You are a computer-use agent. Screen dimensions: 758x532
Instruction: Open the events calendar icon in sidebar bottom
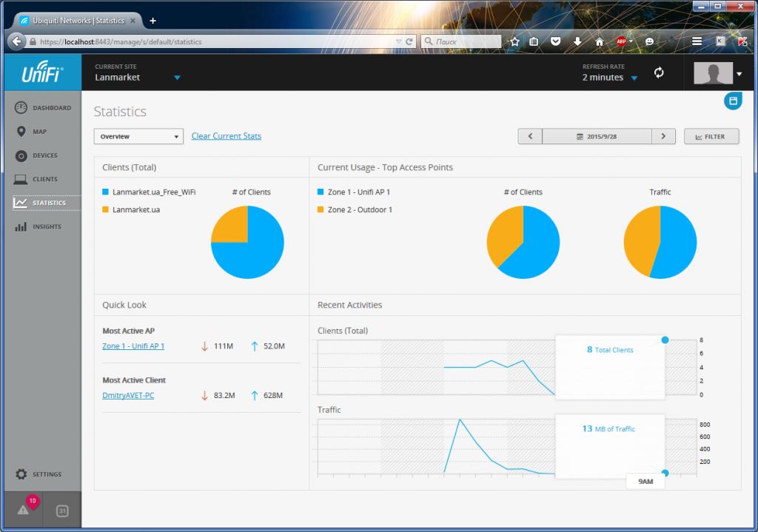tap(62, 511)
